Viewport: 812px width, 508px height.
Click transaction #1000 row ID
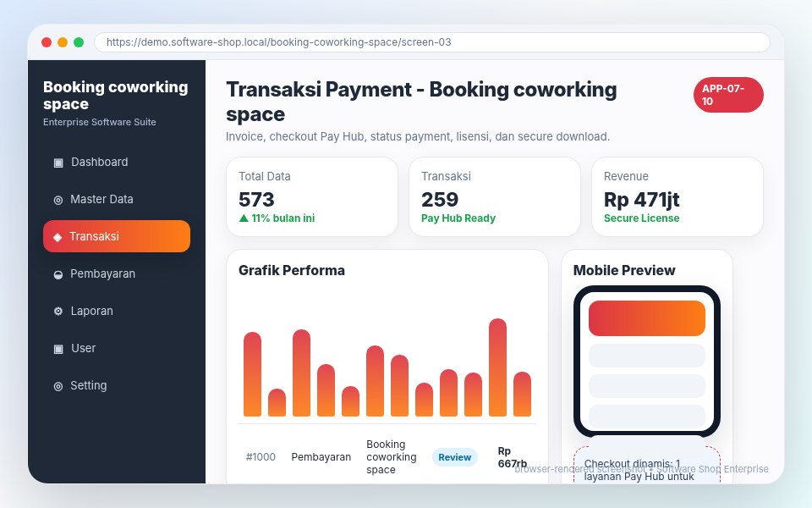tap(261, 457)
